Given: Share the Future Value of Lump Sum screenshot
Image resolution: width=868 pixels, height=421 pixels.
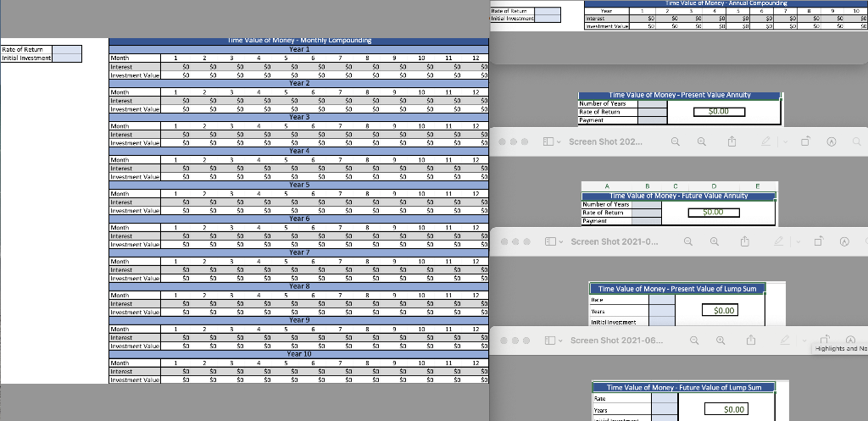Looking at the screenshot, I should pyautogui.click(x=751, y=340).
